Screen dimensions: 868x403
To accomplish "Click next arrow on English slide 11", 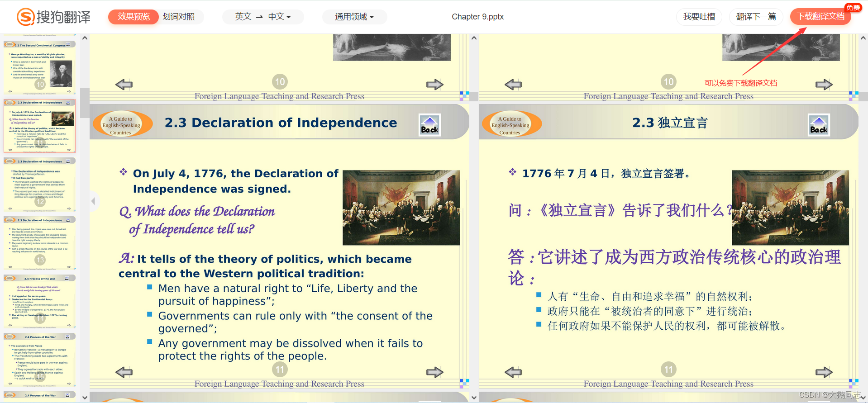I will click(435, 372).
